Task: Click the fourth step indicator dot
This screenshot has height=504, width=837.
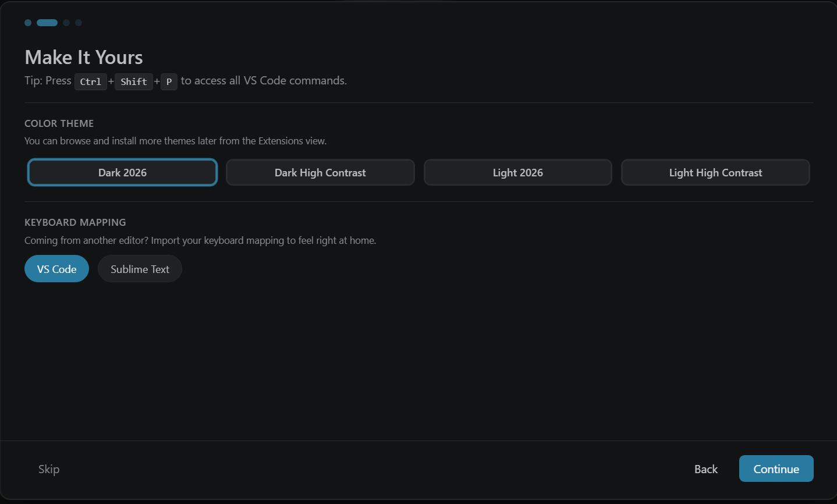Action: pos(79,22)
